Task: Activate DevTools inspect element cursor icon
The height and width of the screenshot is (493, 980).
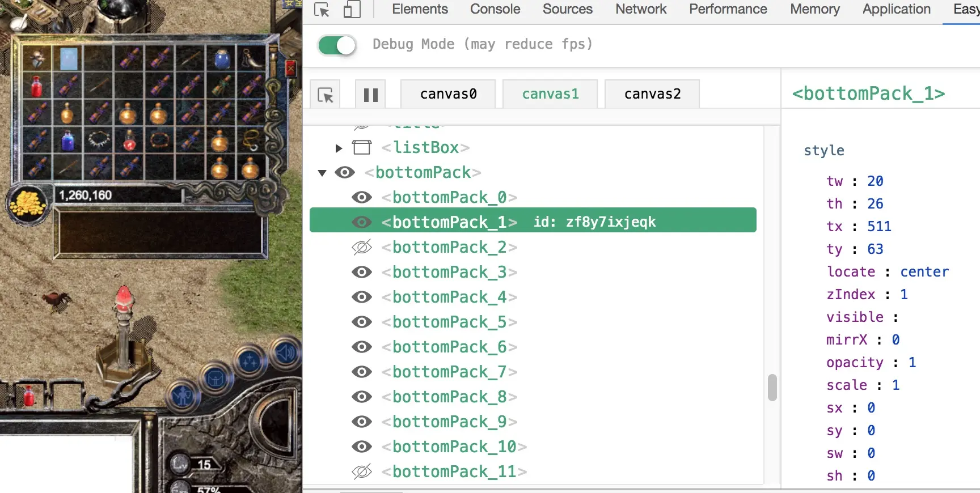Action: pos(322,10)
